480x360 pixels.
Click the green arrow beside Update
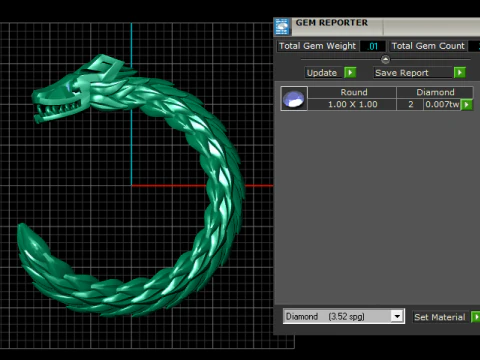pos(350,72)
